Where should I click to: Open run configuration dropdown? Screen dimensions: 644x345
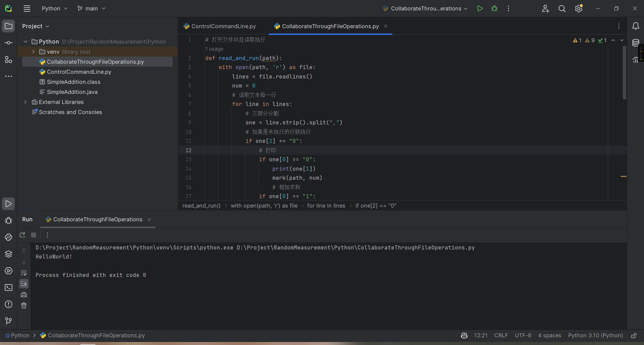point(425,8)
